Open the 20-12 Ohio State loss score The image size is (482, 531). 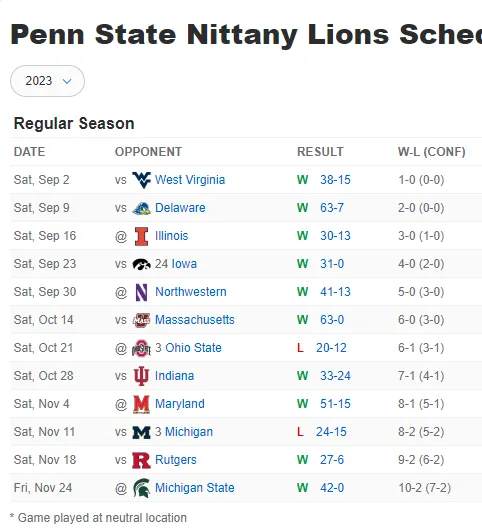tap(331, 348)
